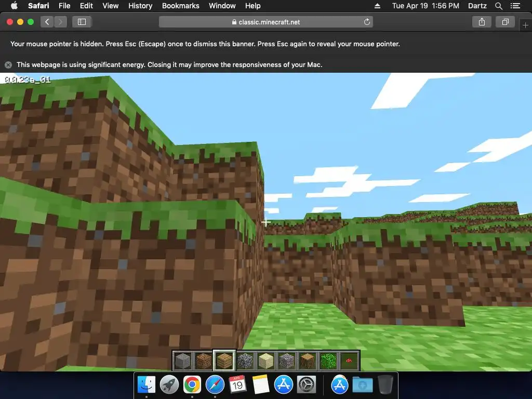Click the crosshair in game center
Image resolution: width=532 pixels, height=399 pixels.
pyautogui.click(x=266, y=222)
